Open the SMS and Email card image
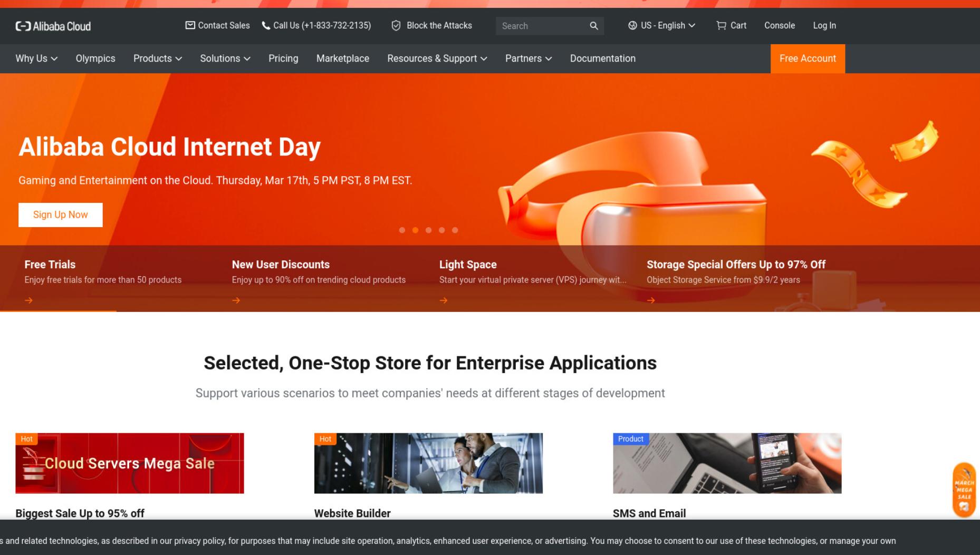 click(x=727, y=463)
